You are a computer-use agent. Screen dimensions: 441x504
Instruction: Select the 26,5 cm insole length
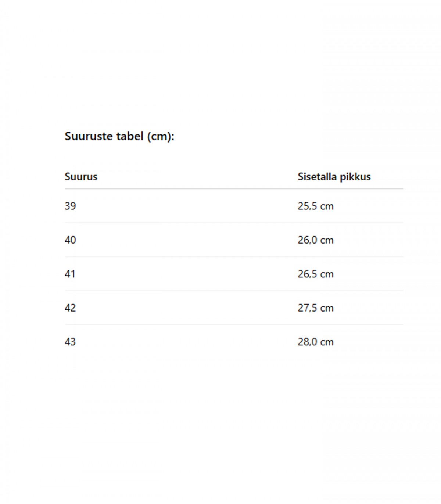click(316, 274)
